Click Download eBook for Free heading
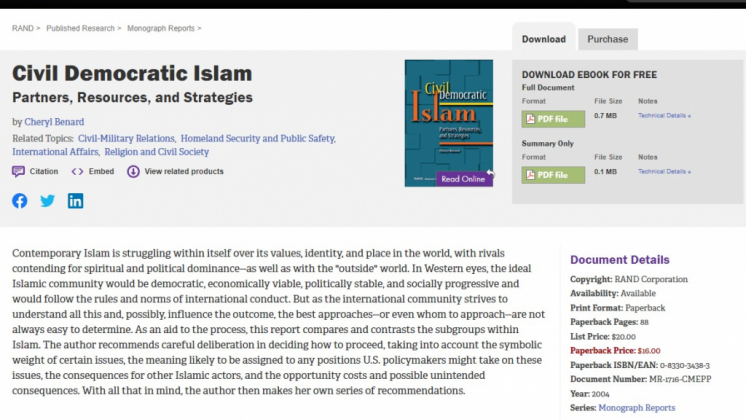The width and height of the screenshot is (746, 420). click(x=589, y=75)
